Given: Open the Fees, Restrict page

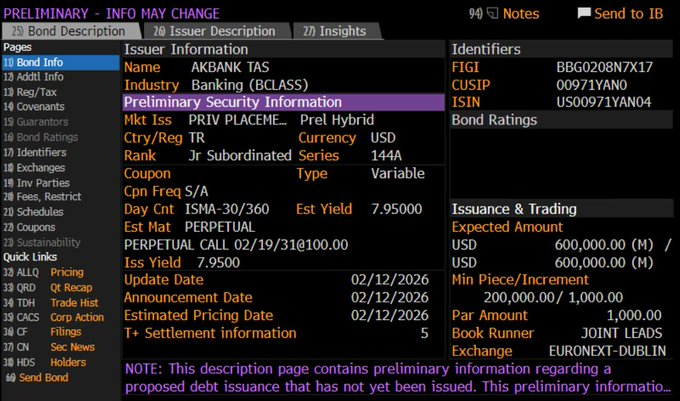Looking at the screenshot, I should point(49,197).
